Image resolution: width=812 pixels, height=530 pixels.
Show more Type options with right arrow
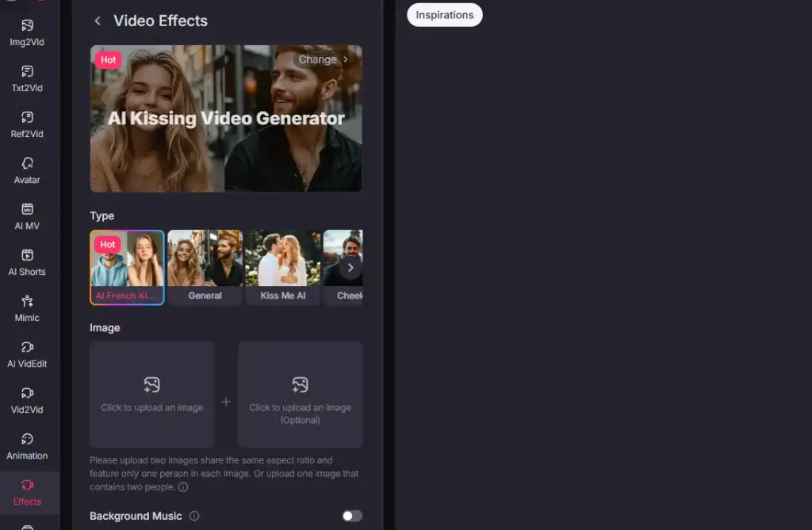pos(350,267)
